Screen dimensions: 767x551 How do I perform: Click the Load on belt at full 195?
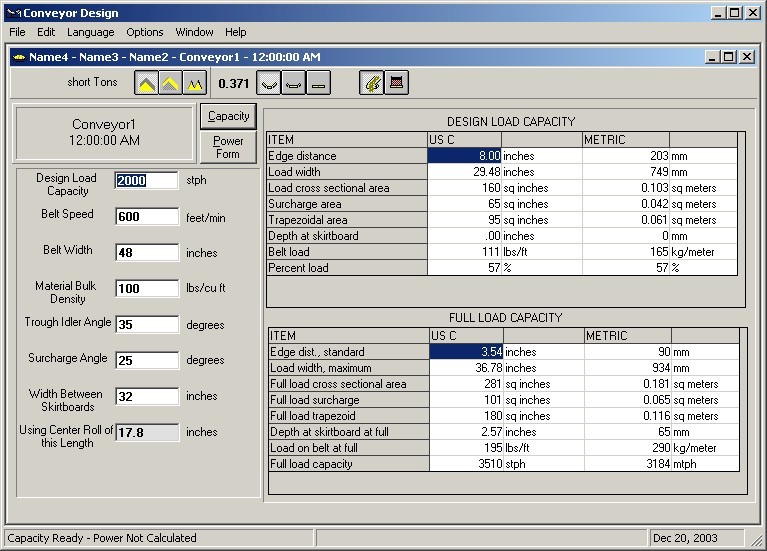click(466, 448)
